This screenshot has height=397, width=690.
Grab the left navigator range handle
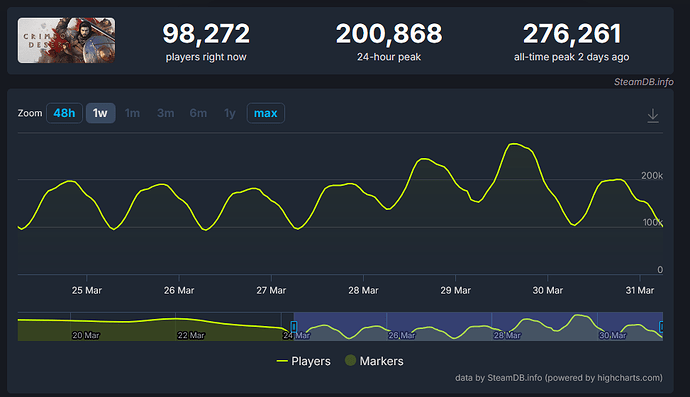[294, 326]
